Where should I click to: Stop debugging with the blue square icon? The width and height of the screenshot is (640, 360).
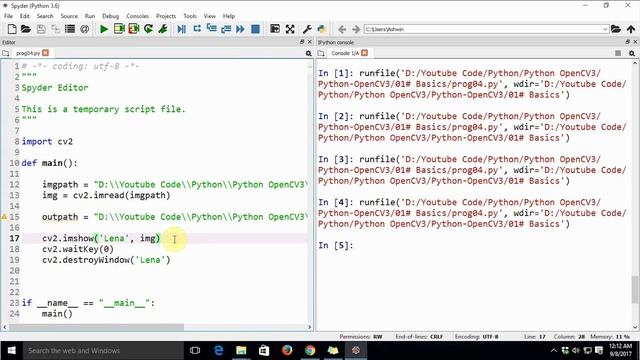pos(256,29)
